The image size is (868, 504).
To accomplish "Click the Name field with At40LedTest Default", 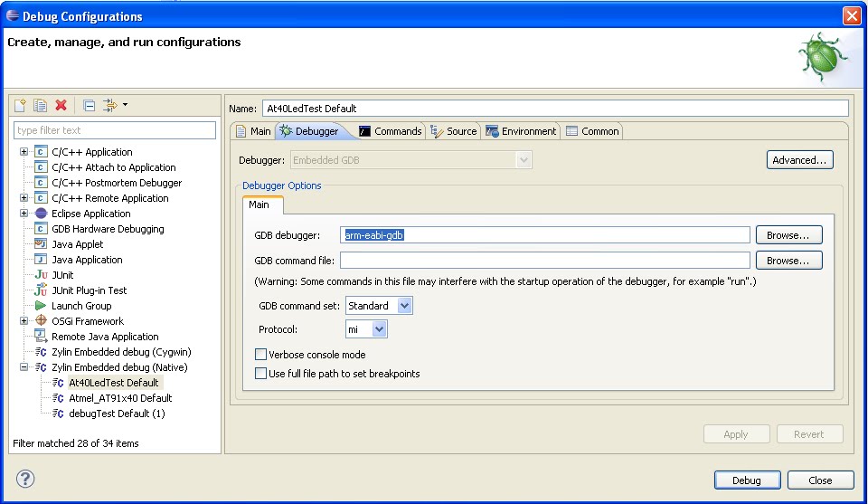I will point(555,109).
